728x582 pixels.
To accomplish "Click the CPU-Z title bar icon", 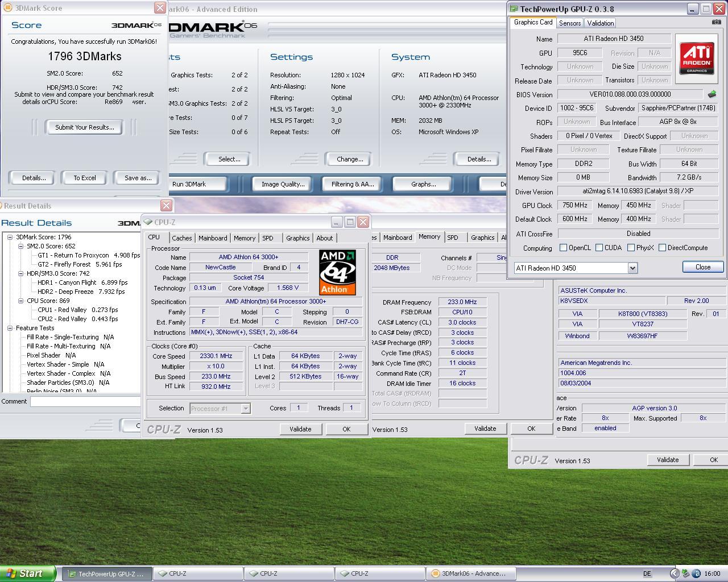I will point(148,222).
